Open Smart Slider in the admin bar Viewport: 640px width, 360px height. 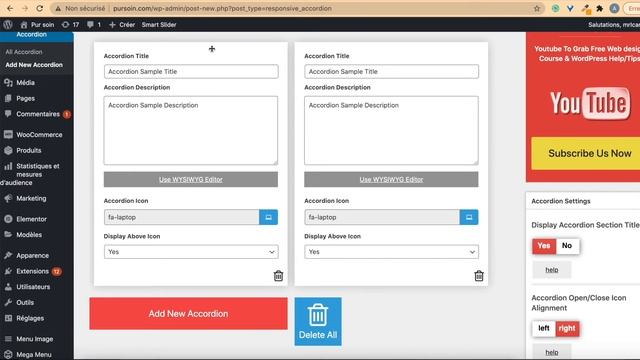point(159,24)
